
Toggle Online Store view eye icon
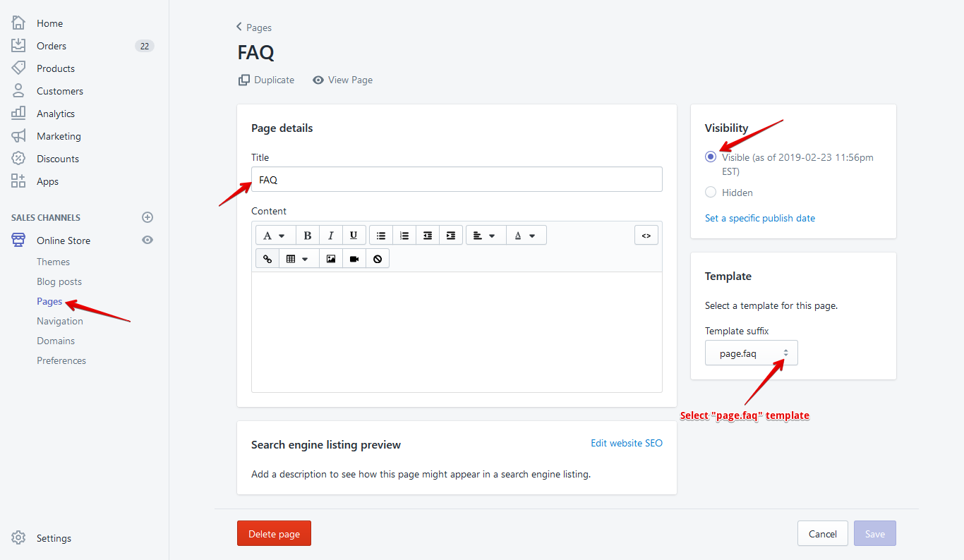tap(147, 241)
